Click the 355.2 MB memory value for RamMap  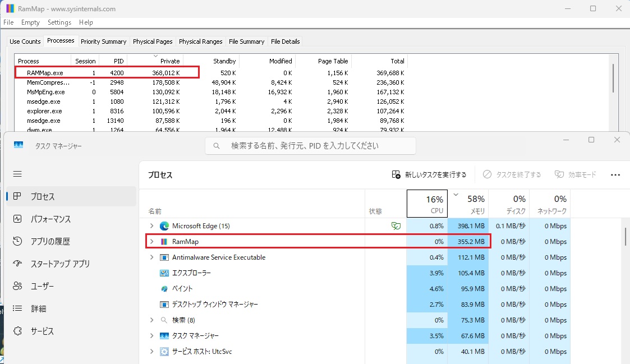point(471,242)
